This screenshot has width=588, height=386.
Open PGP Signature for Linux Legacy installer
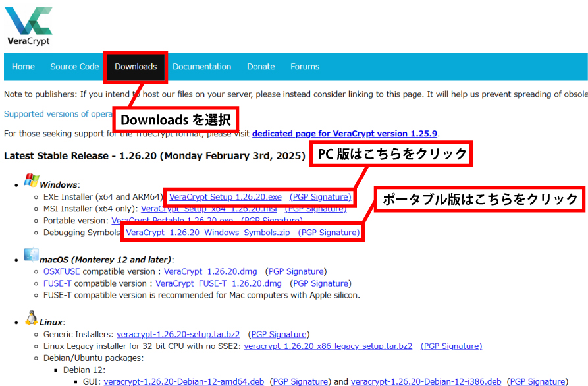[452, 346]
